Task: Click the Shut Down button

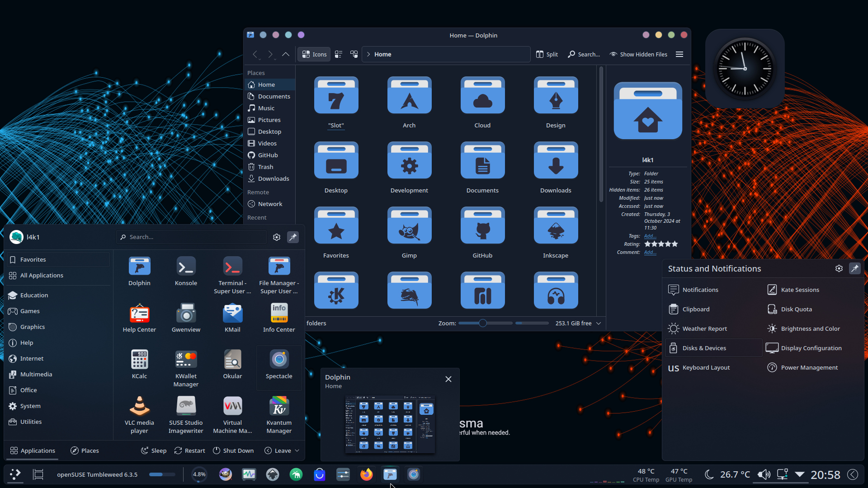Action: [233, 450]
